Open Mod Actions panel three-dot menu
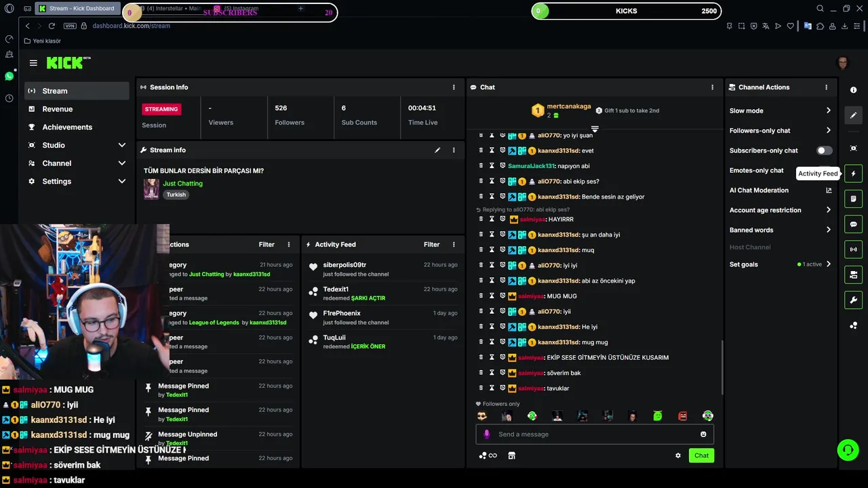 [x=289, y=245]
